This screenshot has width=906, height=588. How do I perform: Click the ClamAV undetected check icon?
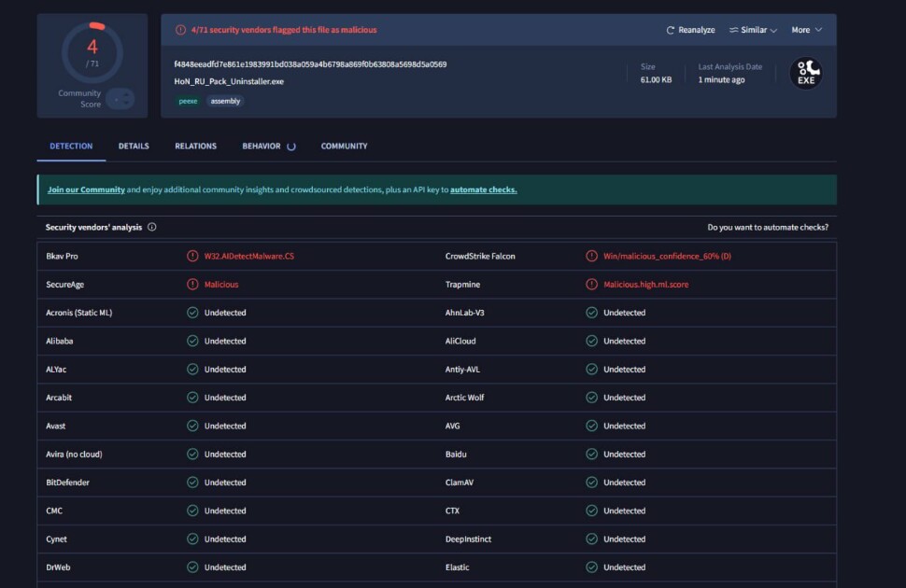(x=591, y=483)
